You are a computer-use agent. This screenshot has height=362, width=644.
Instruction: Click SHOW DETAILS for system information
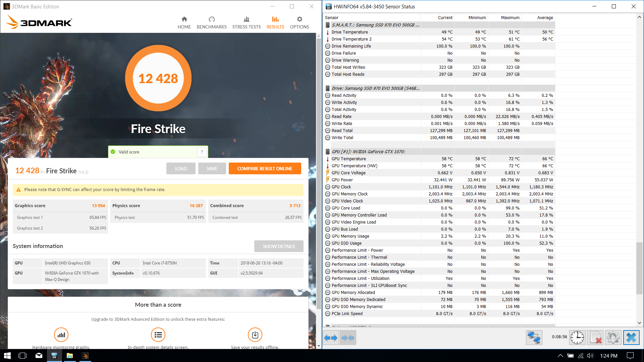click(x=279, y=246)
